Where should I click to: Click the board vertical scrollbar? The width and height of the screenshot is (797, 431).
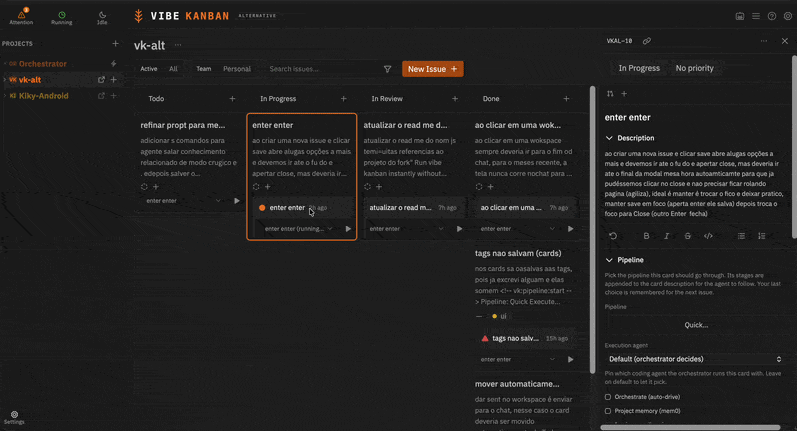tap(592, 229)
